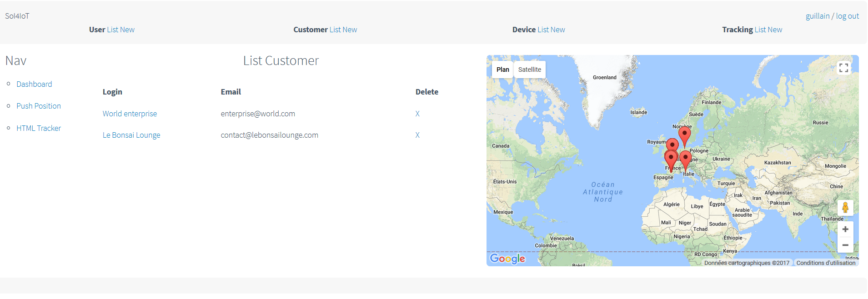Image resolution: width=868 pixels, height=299 pixels.
Task: Create a New tracking entry
Action: coord(775,30)
